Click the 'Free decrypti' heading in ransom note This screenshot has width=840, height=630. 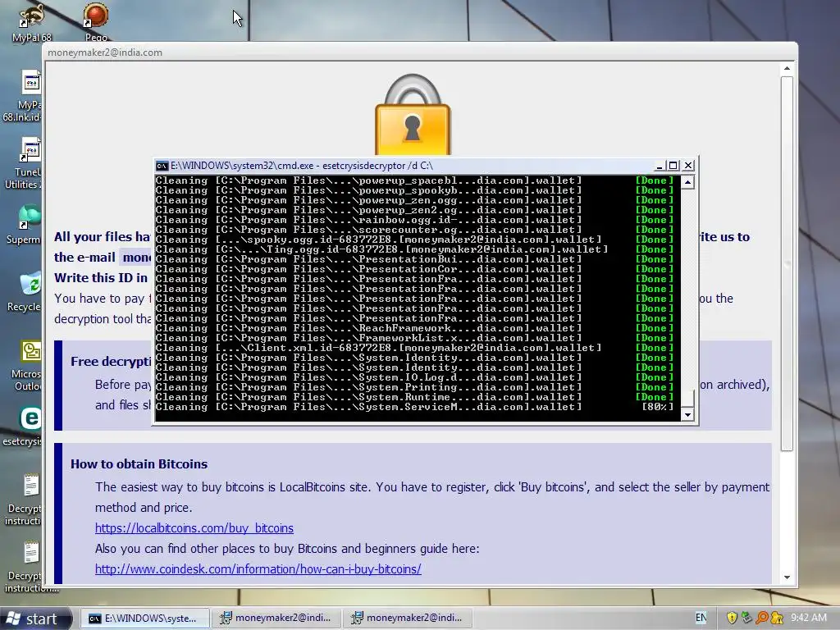(x=111, y=362)
